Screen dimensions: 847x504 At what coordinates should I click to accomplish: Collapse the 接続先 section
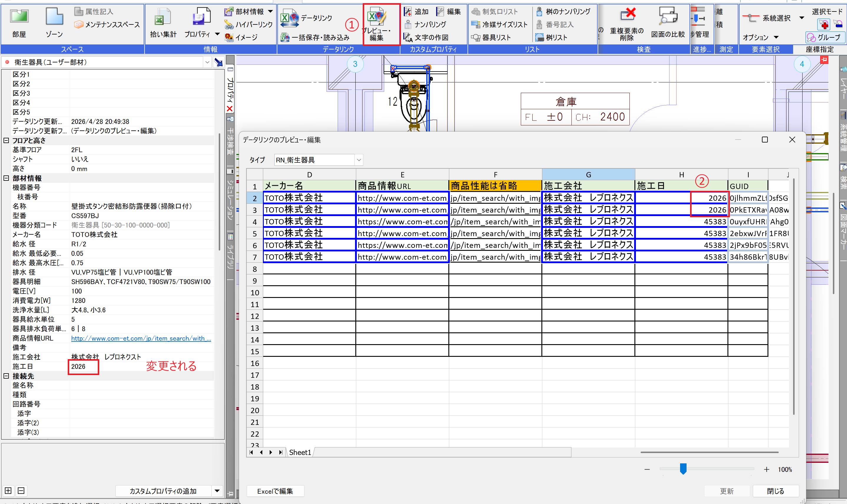tap(6, 376)
